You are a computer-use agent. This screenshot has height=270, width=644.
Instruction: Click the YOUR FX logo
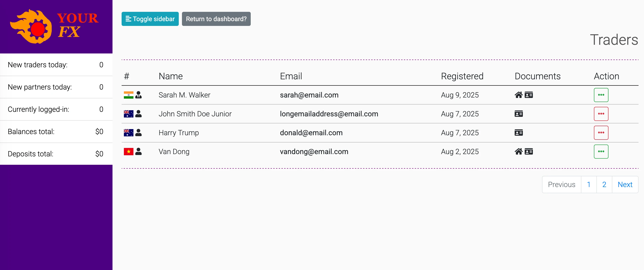click(54, 26)
